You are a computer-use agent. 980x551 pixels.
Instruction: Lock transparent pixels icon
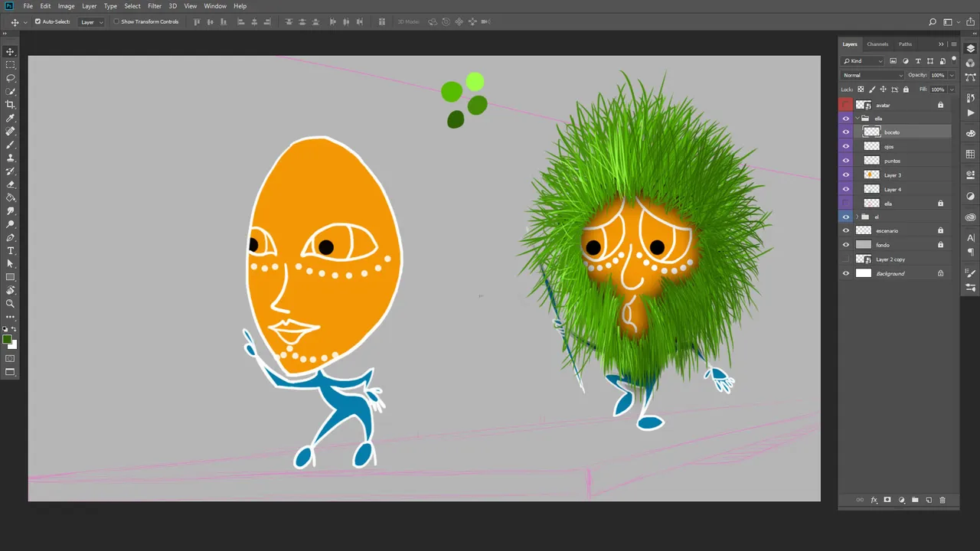(861, 90)
